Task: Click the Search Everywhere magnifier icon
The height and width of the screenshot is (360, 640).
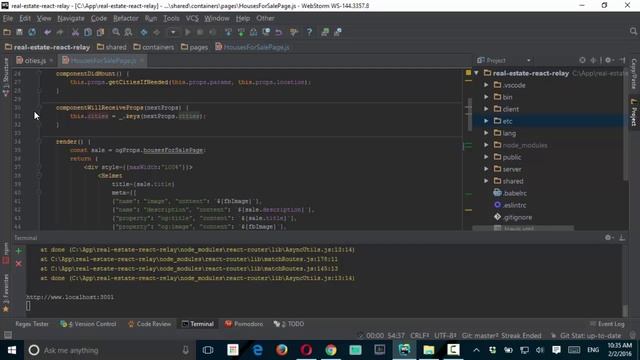Action: pos(633,31)
